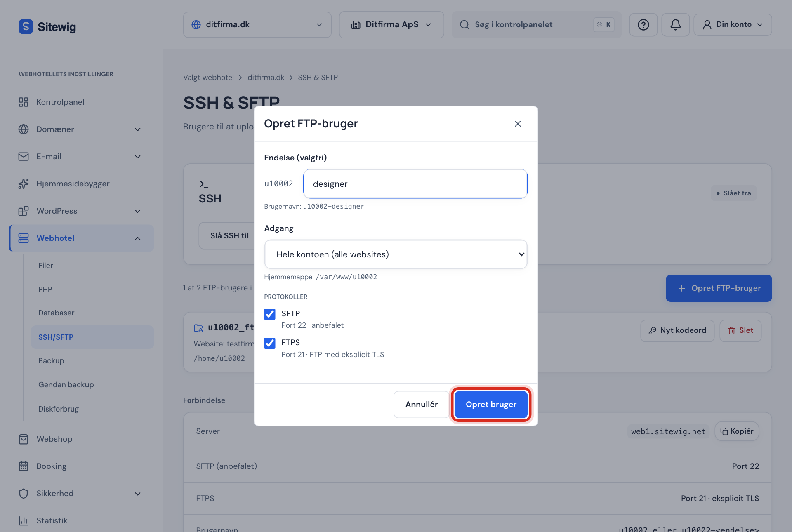
Task: Click the Sitewig logo icon
Action: pos(26,26)
